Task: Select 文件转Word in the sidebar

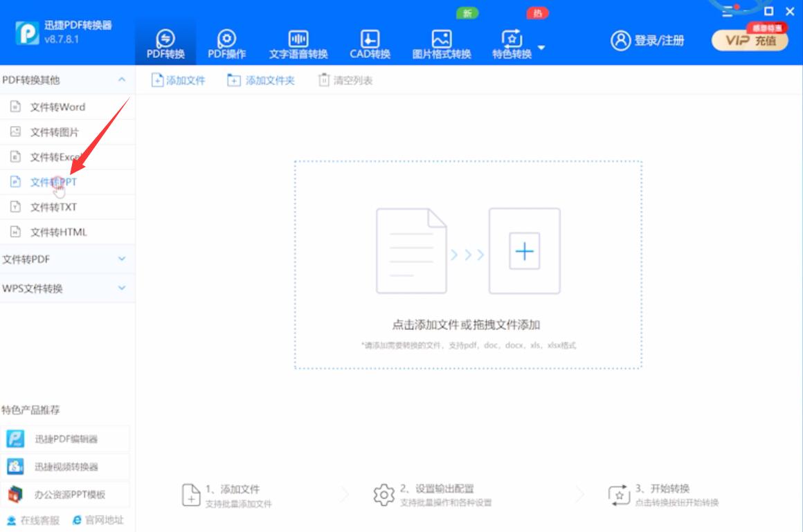Action: (x=67, y=107)
